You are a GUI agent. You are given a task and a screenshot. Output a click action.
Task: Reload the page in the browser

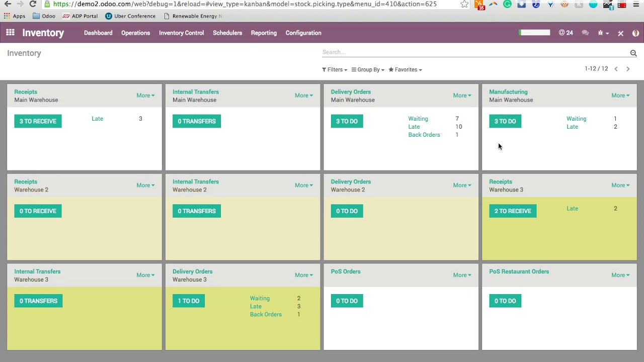[33, 4]
